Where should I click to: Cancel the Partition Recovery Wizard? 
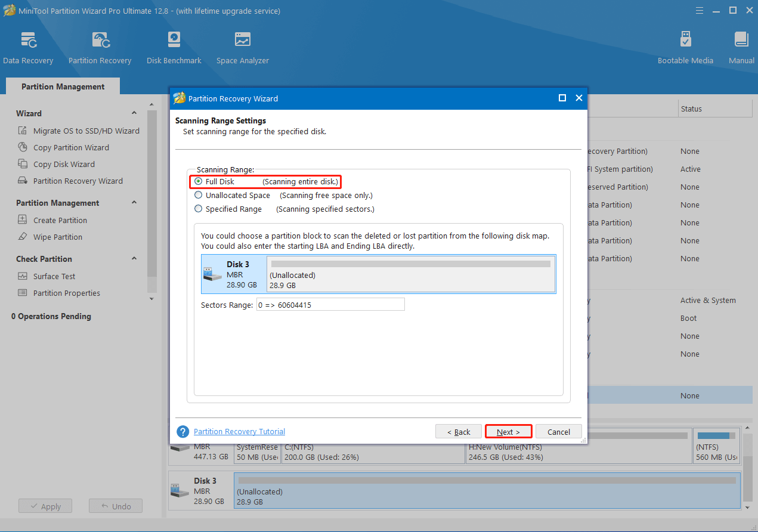coord(559,432)
